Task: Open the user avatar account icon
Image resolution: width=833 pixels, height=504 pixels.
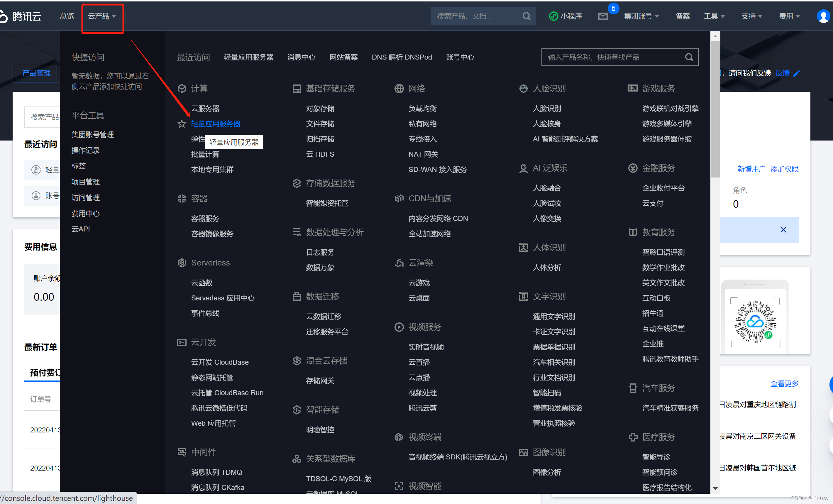Action: (x=823, y=16)
